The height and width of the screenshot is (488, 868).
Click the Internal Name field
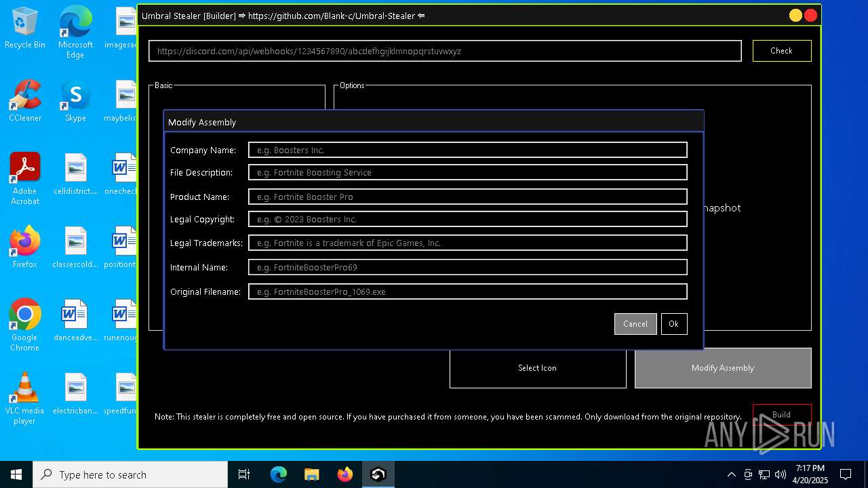pyautogui.click(x=468, y=267)
